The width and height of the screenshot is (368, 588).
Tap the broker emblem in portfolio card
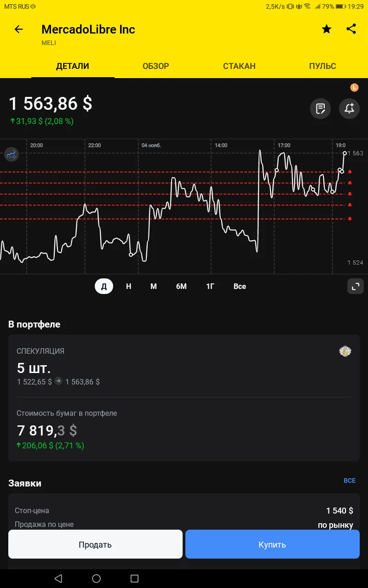point(345,351)
